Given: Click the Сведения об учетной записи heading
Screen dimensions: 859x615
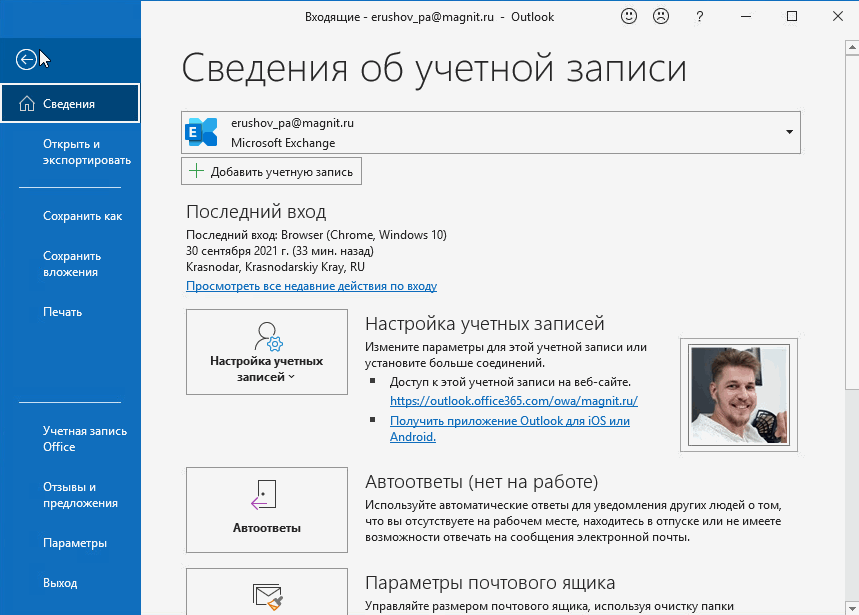Looking at the screenshot, I should tap(433, 69).
